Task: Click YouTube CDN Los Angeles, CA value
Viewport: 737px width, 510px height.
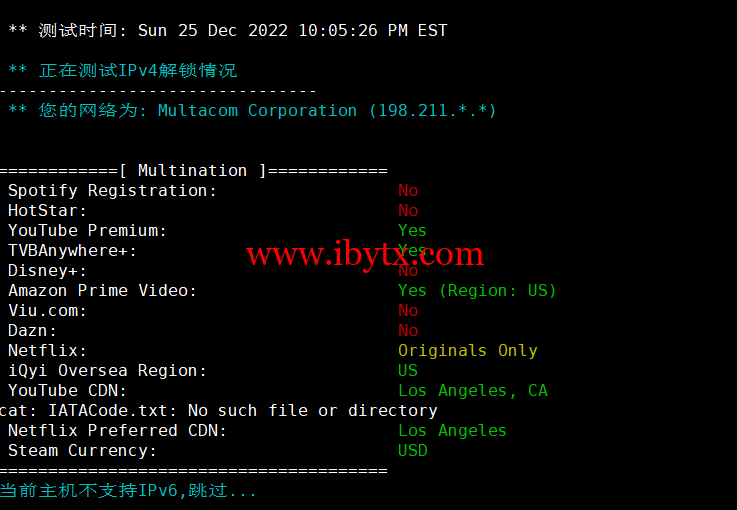Action: 473,391
